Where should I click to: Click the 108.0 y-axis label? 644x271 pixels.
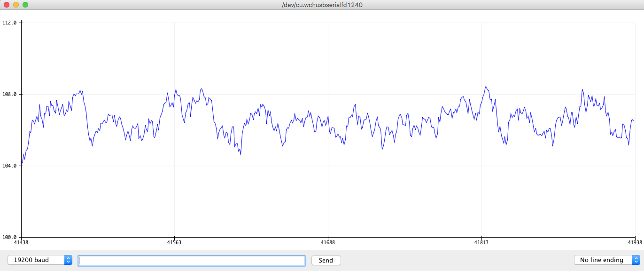tap(9, 94)
